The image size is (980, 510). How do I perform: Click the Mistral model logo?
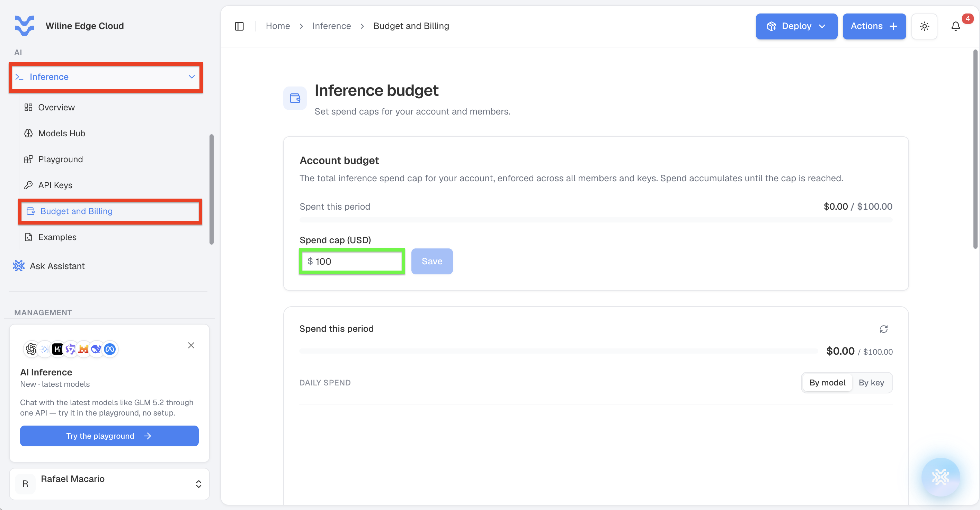point(83,349)
